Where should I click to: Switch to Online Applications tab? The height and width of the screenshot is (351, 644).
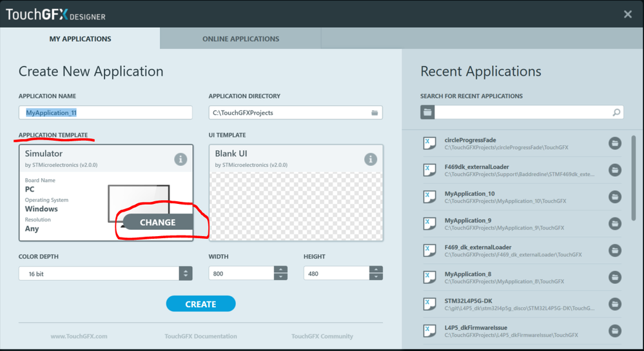pos(240,39)
